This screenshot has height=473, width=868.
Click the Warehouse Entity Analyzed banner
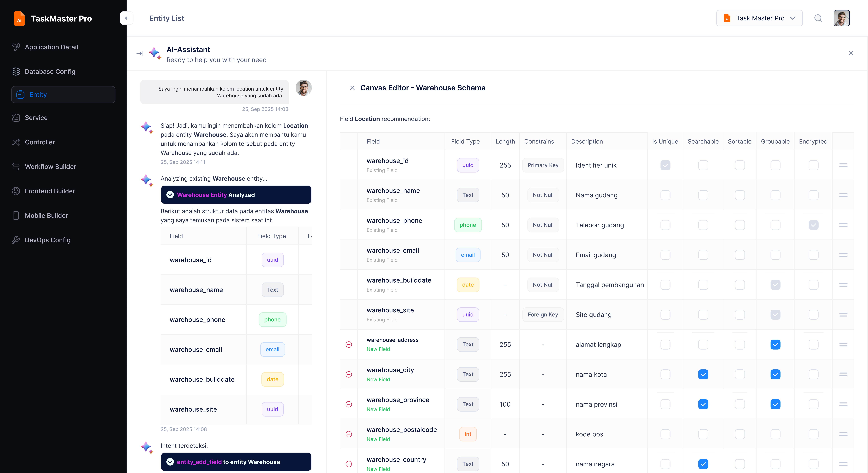[236, 195]
